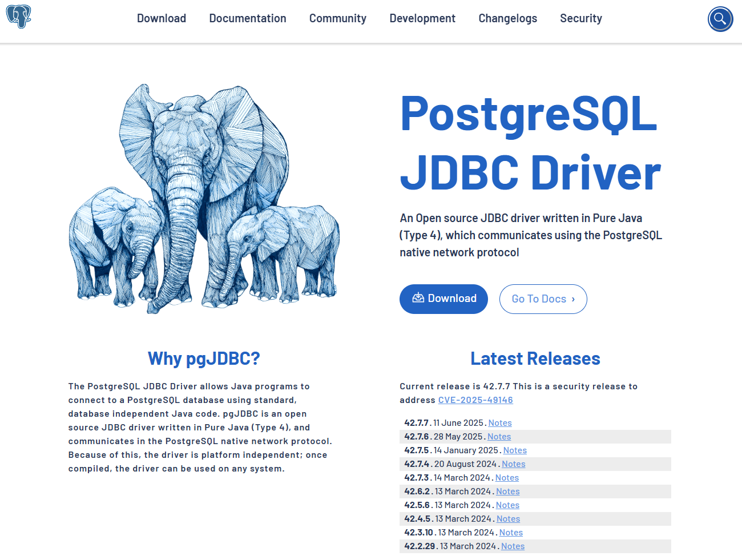This screenshot has width=742, height=560.
Task: Click version text 42.2.29
Action: point(420,546)
